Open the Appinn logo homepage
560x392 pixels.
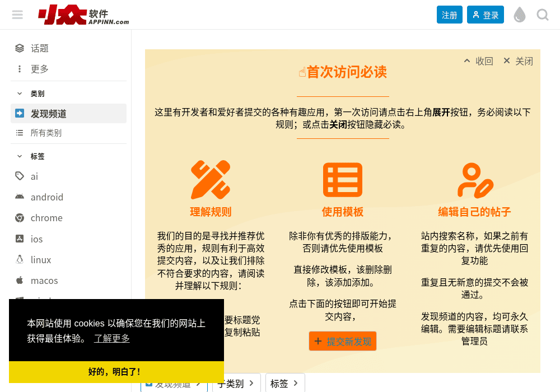tap(83, 15)
